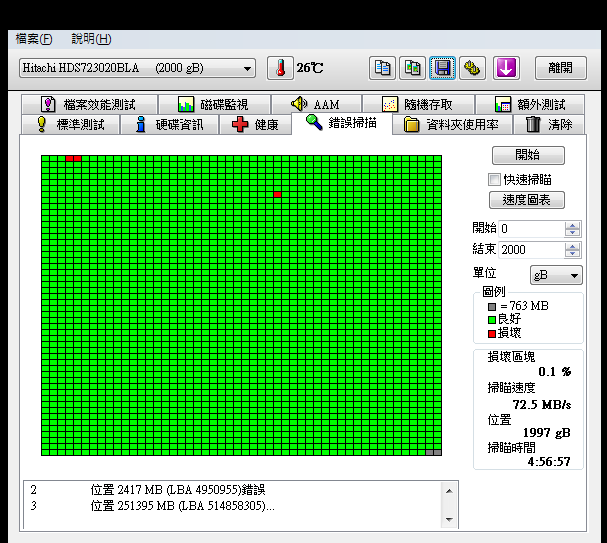Decrease the 結束 end value with down arrow

pos(572,254)
